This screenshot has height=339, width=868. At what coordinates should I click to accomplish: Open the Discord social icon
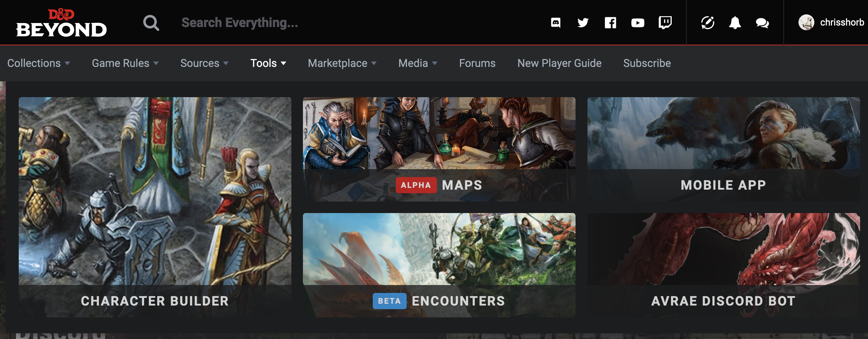point(556,23)
